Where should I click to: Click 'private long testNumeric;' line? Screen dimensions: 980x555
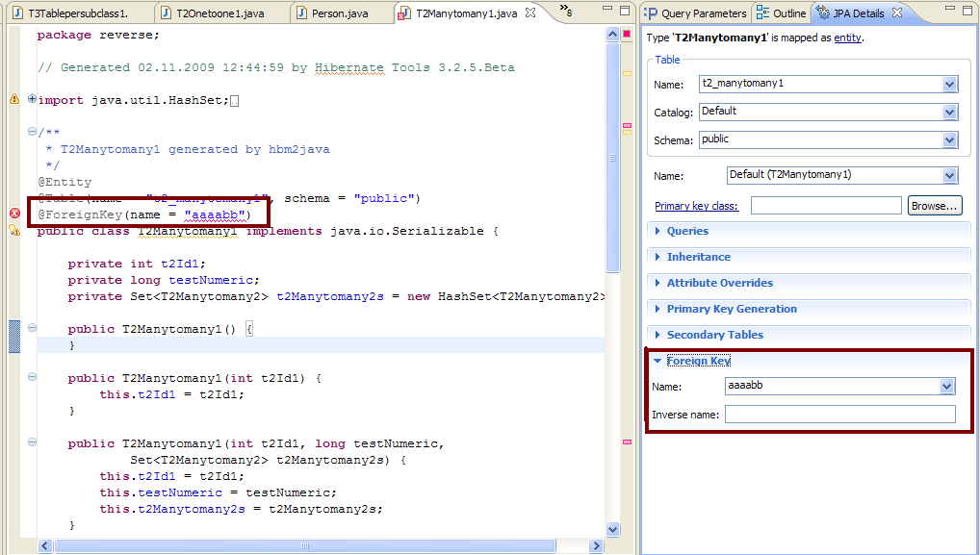point(163,280)
